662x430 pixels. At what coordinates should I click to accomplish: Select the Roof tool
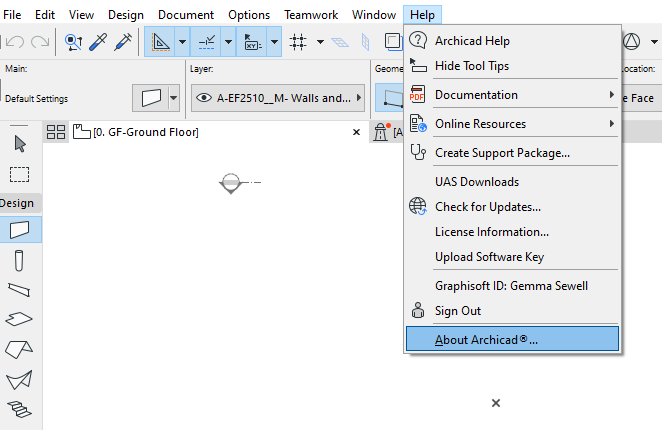[19, 349]
